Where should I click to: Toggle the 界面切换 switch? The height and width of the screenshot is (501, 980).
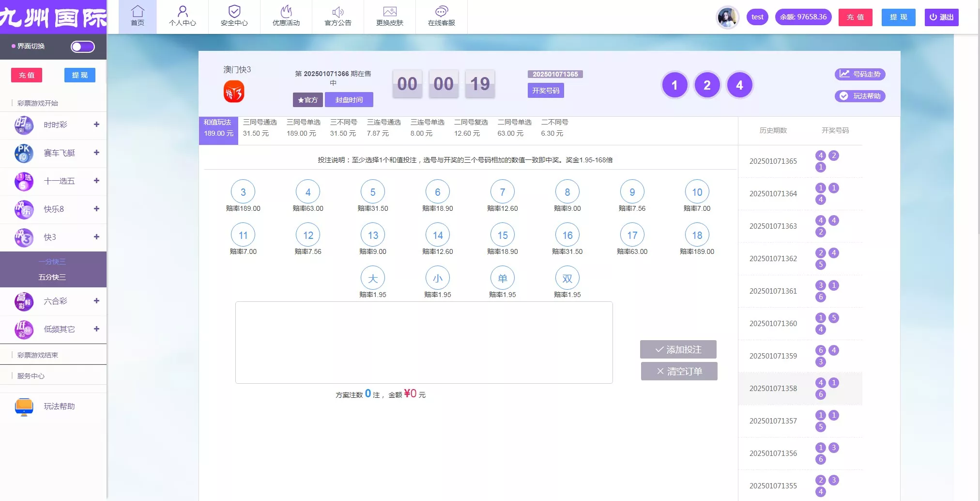pos(83,47)
